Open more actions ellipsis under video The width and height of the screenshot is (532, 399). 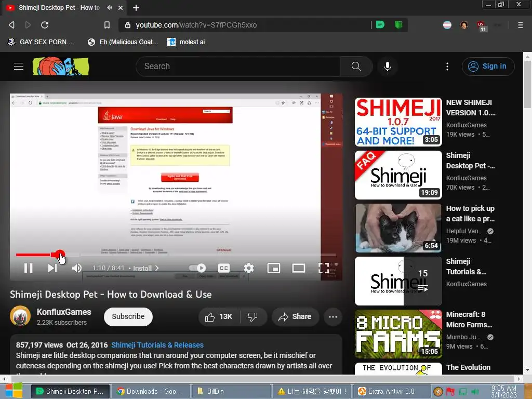coord(333,317)
